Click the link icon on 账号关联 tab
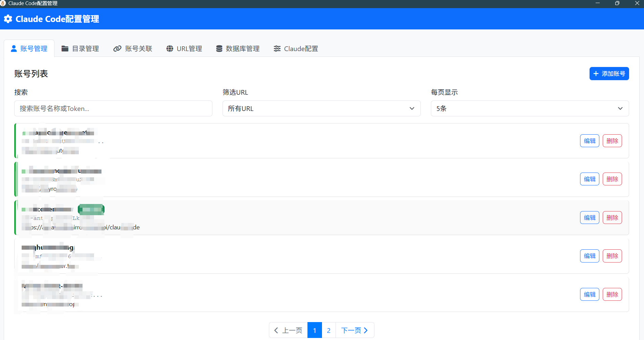Screen dimensions: 644x340 click(117, 49)
